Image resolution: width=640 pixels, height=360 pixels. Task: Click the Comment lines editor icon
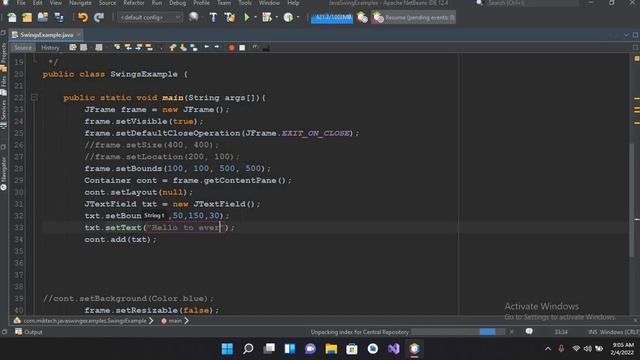coord(255,47)
